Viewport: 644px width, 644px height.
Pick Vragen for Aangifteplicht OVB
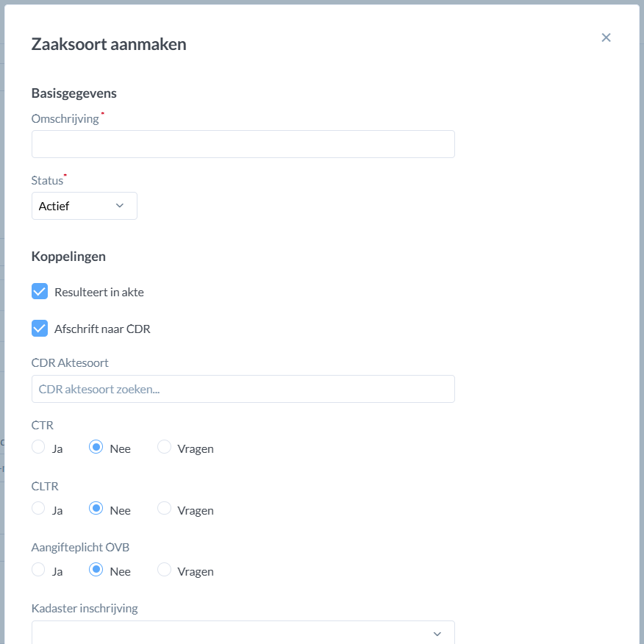[164, 570]
